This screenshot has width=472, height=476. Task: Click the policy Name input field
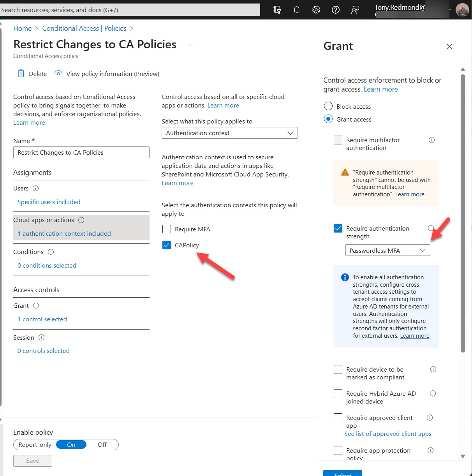81,152
